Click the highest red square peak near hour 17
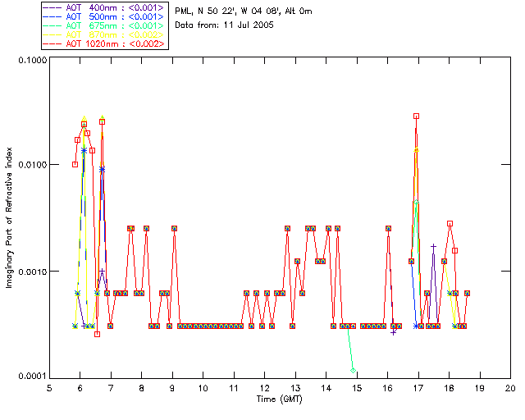525x420 pixels. pyautogui.click(x=416, y=116)
